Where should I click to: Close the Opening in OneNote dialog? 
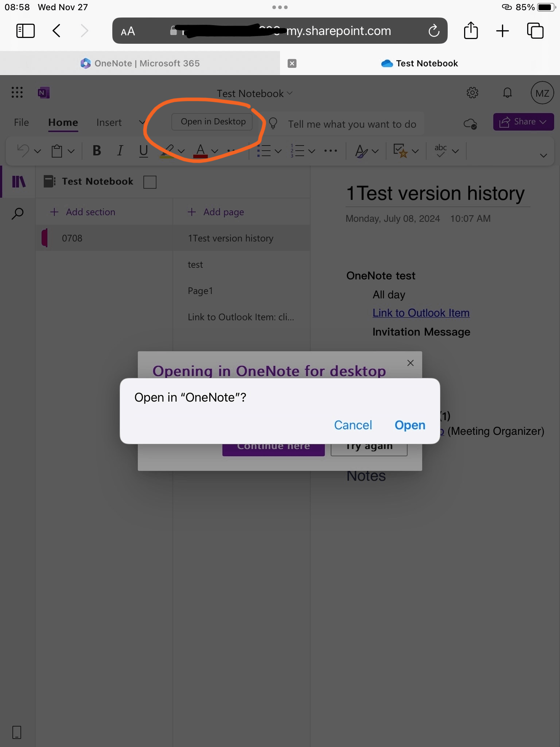pyautogui.click(x=410, y=363)
